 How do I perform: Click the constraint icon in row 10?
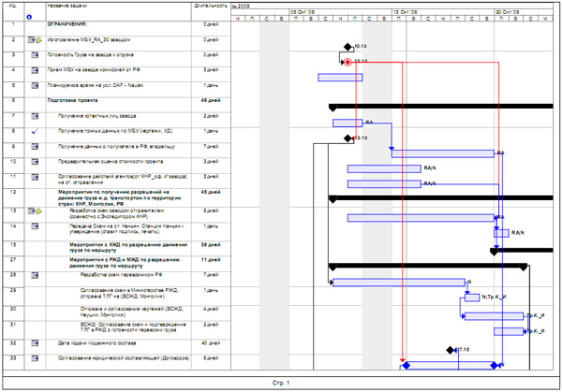pos(34,161)
